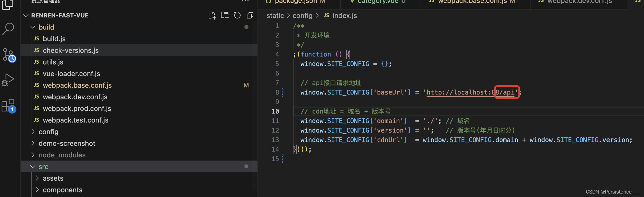Refresh the explorer tree
644x197 pixels.
click(237, 16)
